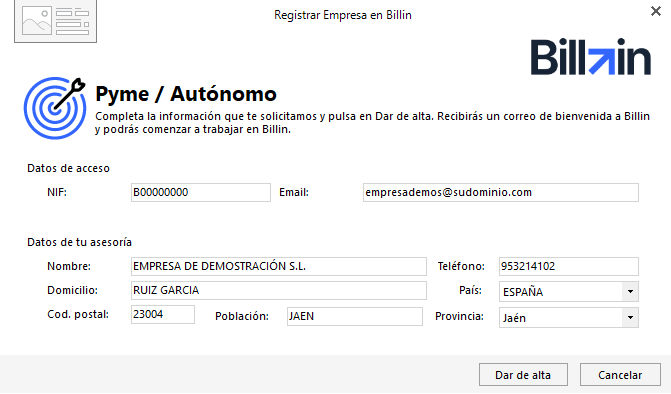Click the Domicilio field RUIZ GARCIA
This screenshot has height=394, width=671.
(279, 290)
